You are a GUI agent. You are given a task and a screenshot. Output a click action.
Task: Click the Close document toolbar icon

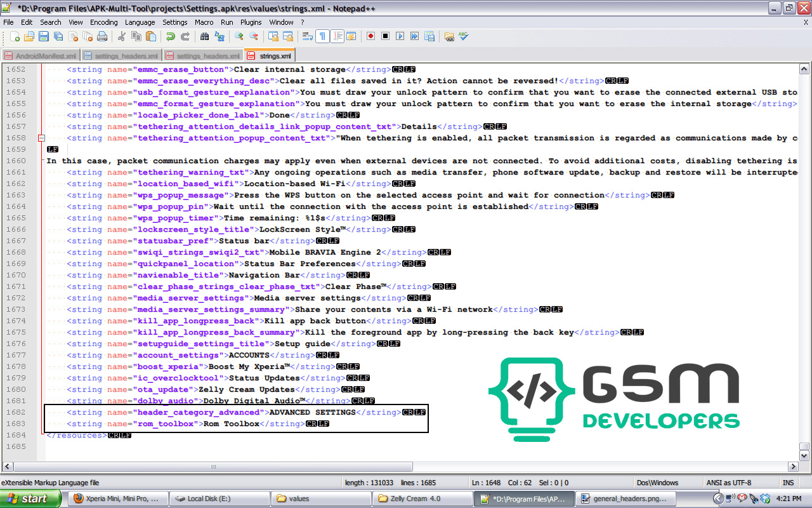(x=73, y=36)
